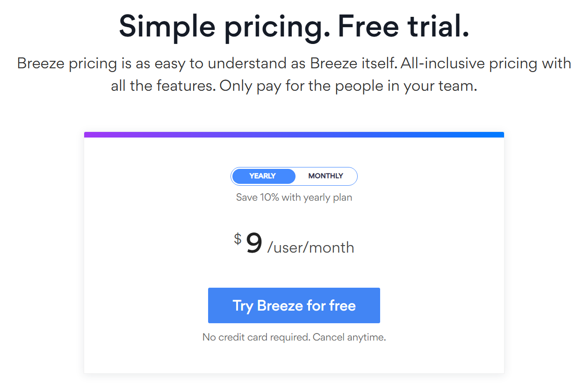Click 'No credit card required. Cancel anytime.' text

click(294, 337)
